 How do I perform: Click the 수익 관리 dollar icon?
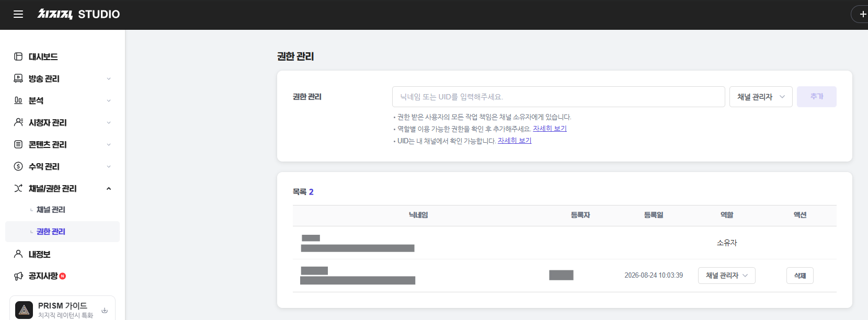click(18, 166)
